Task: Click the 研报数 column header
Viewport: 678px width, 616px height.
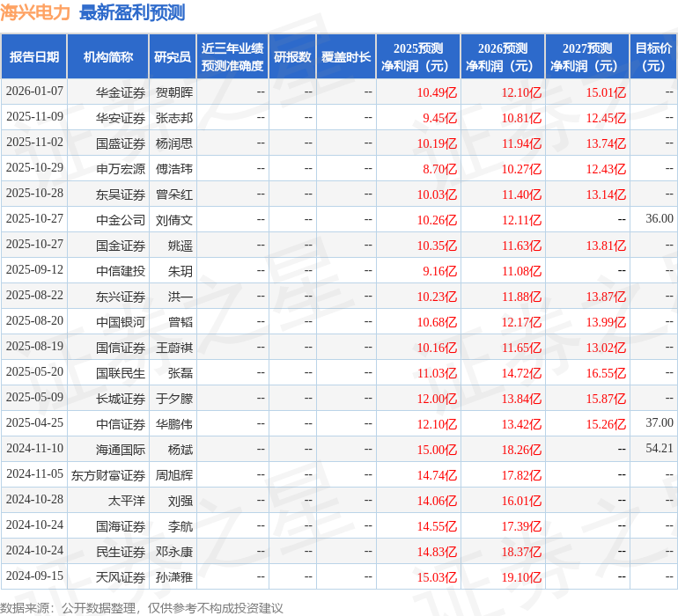Action: click(292, 57)
